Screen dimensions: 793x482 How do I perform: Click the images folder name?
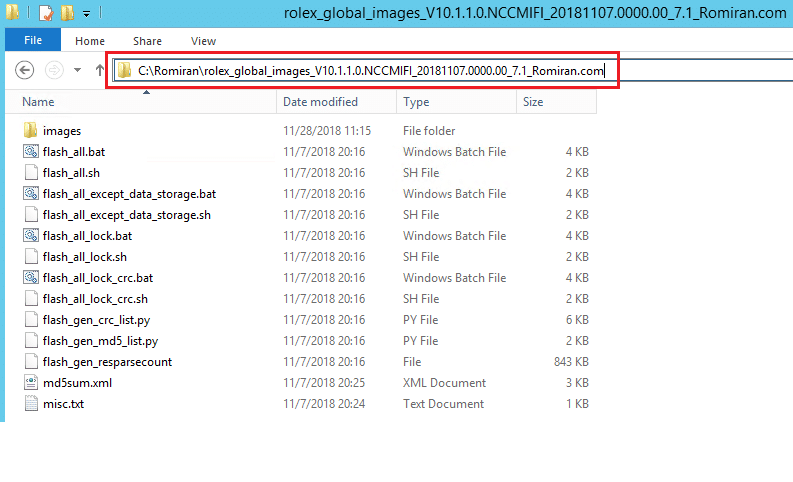click(x=62, y=131)
